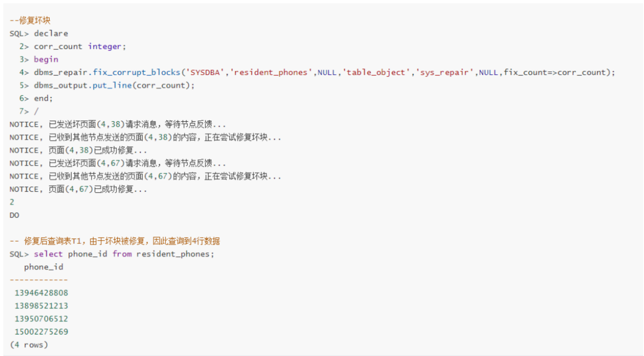Click the 'select' keyword in query
Image resolution: width=644 pixels, height=356 pixels.
pyautogui.click(x=48, y=254)
